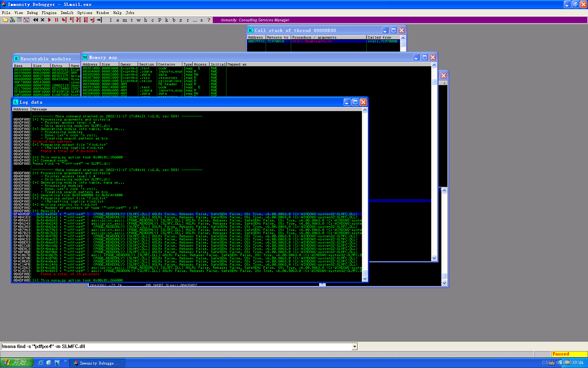This screenshot has height=368, width=588.
Task: Select module row with base 5F400000
Action: tap(47, 91)
